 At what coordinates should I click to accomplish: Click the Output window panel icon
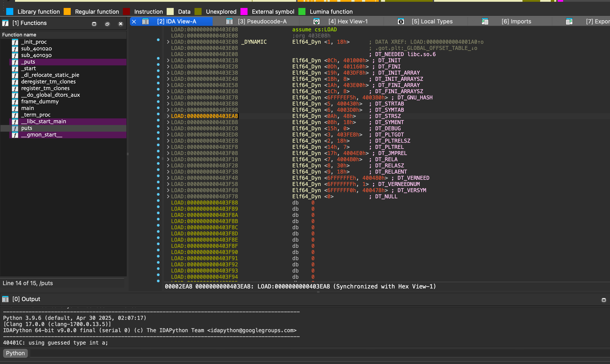(x=5, y=299)
